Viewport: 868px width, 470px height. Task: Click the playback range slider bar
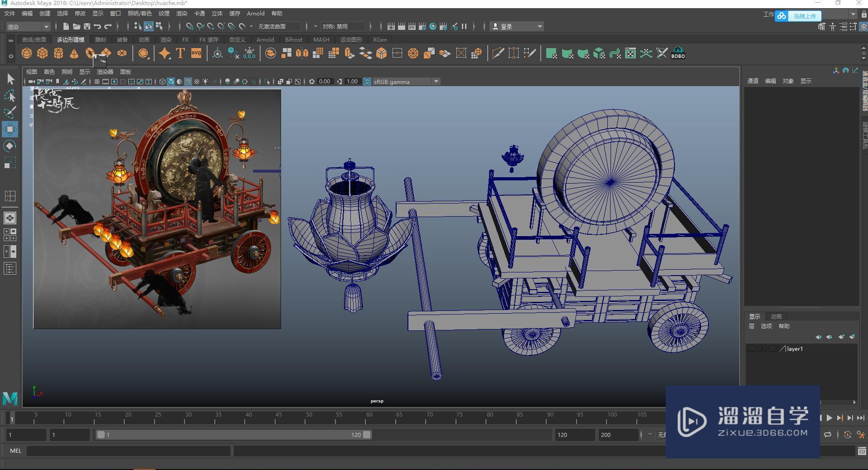pos(233,435)
